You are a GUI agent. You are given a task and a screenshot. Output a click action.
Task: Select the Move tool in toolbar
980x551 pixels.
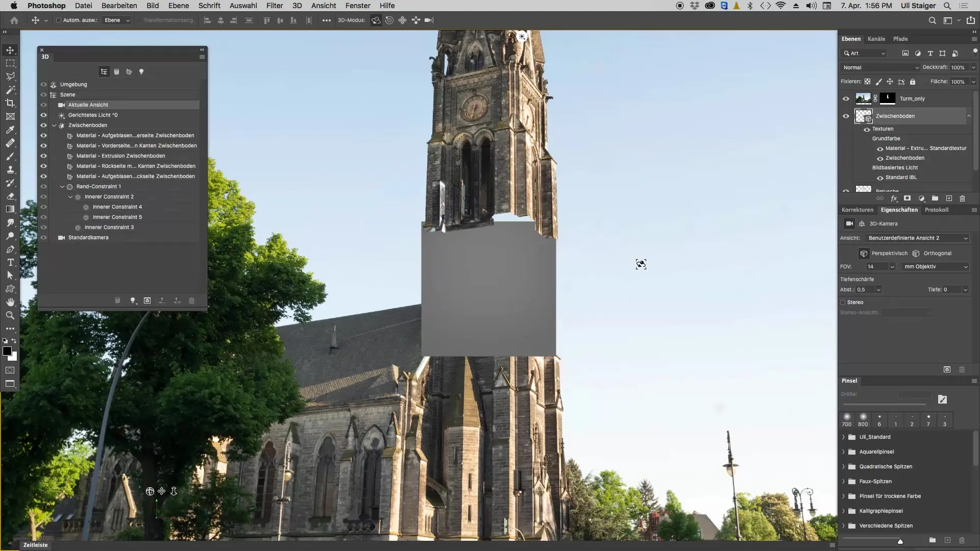click(10, 50)
